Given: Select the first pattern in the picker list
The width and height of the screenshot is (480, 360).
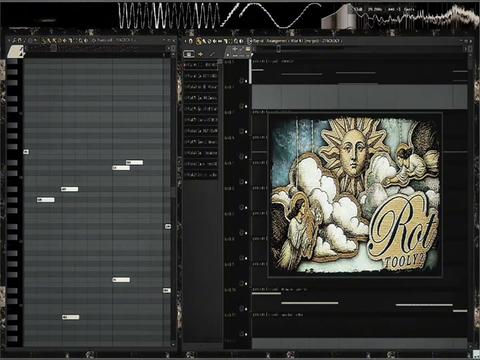Looking at the screenshot, I should [x=201, y=65].
